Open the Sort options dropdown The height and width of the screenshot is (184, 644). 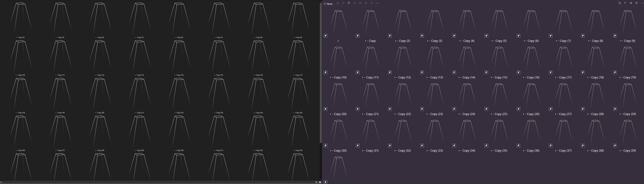[x=625, y=3]
